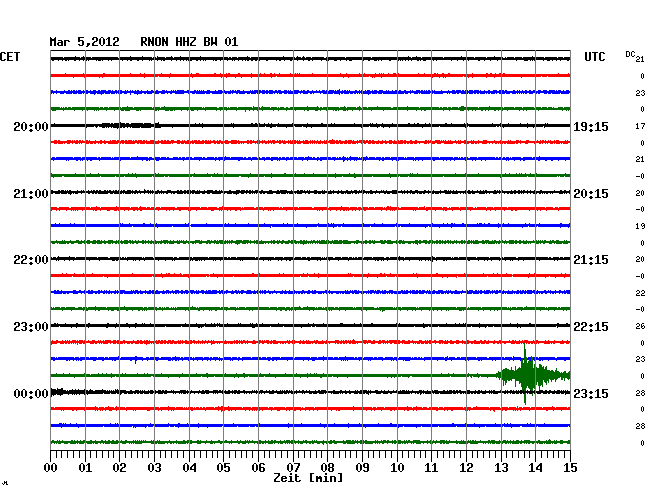The width and height of the screenshot is (650, 494).
Task: Select minute 00 on the time axis
Action: (51, 467)
